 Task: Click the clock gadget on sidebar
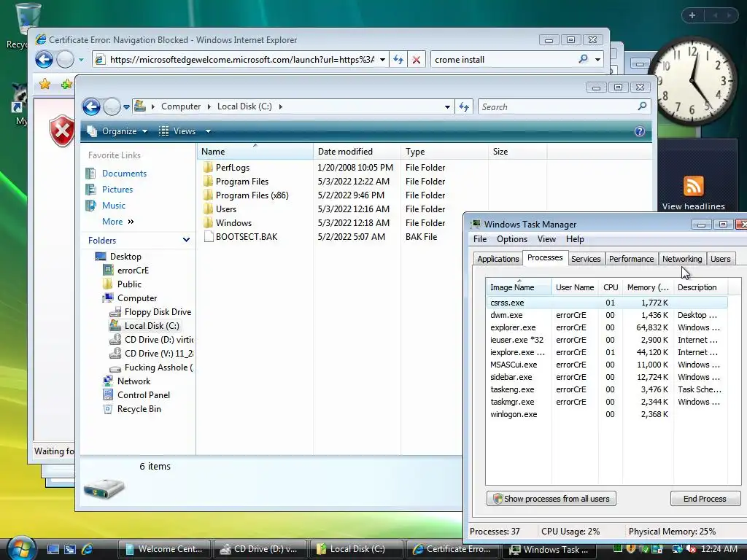coord(692,80)
